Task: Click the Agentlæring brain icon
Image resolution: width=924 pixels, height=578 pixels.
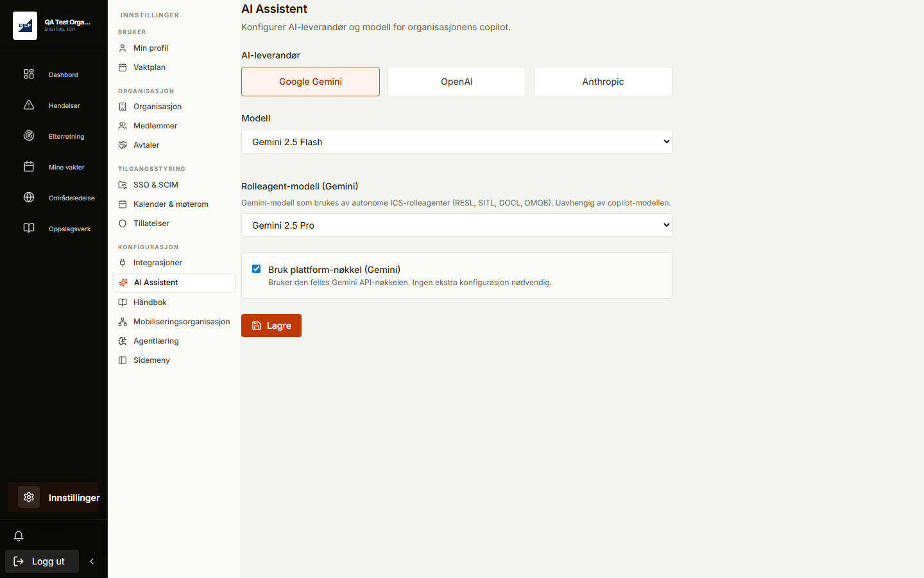Action: tap(123, 341)
